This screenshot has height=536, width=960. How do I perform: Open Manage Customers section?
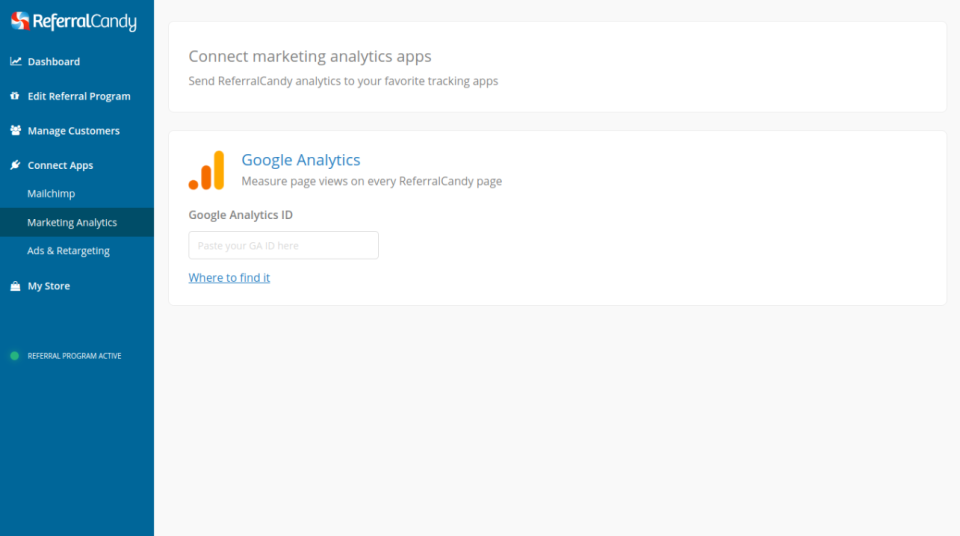[x=73, y=131]
